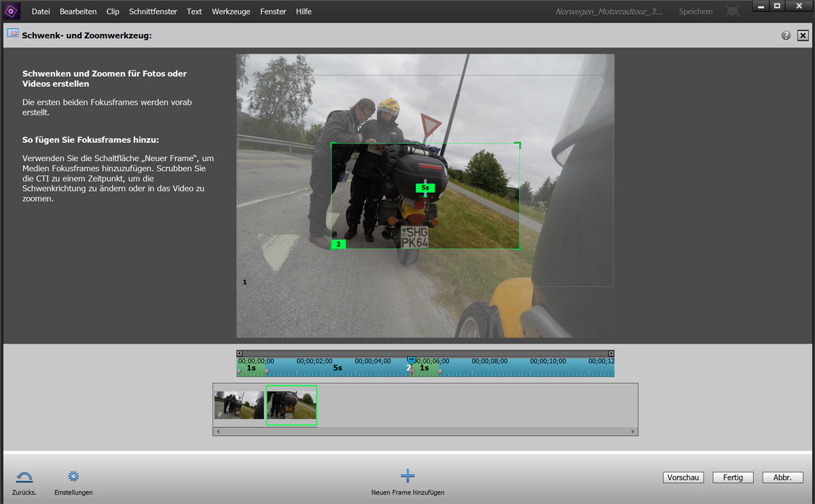This screenshot has width=815, height=504.
Task: Add a new frame with the plus icon
Action: 407,476
